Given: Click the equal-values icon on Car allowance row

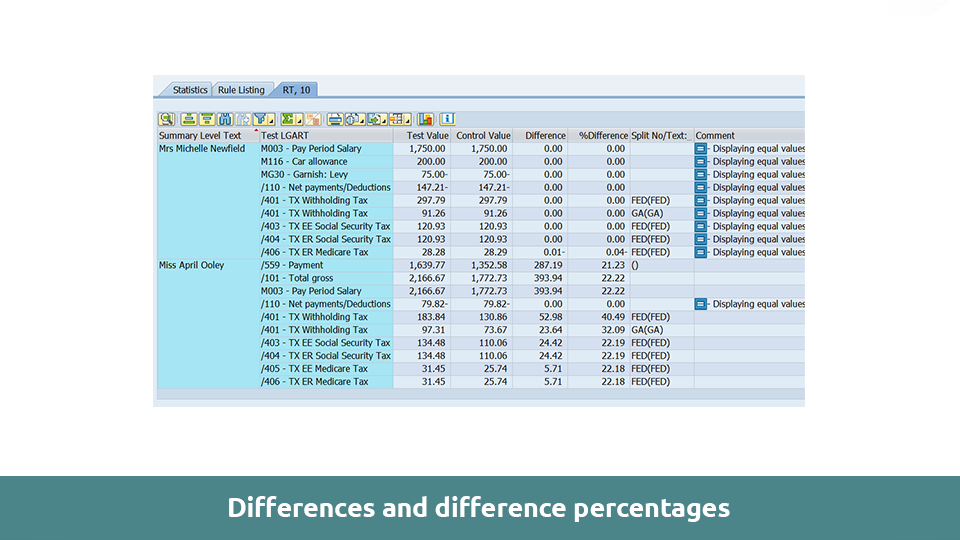Looking at the screenshot, I should (701, 162).
